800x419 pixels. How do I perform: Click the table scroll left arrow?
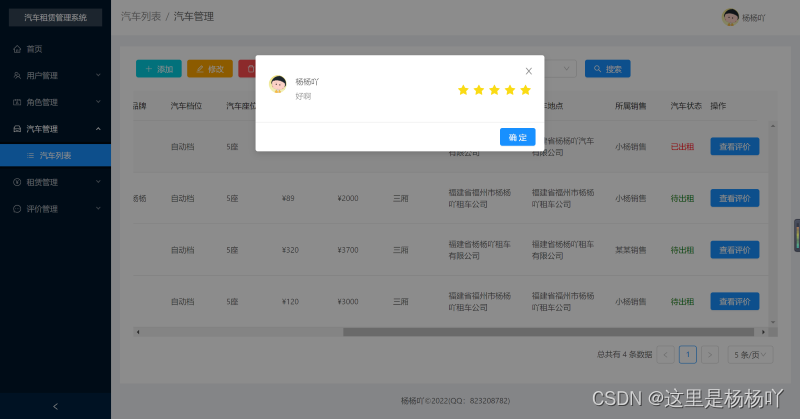pyautogui.click(x=138, y=332)
